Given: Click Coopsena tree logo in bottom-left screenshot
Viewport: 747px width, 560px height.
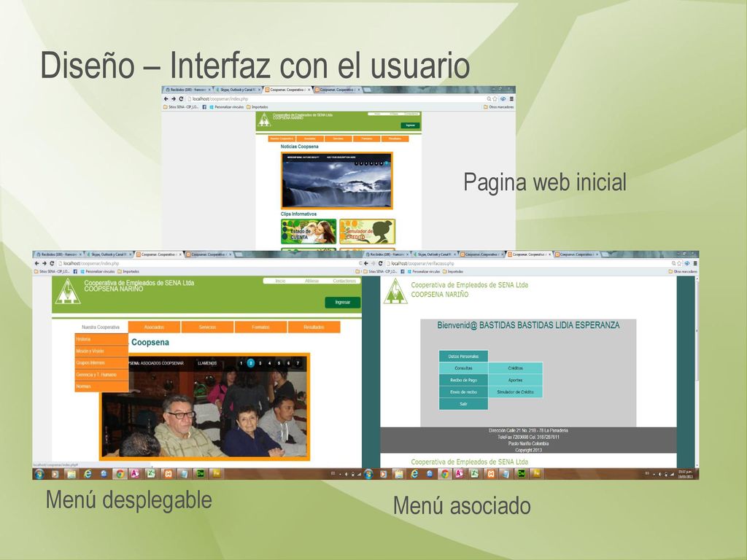Looking at the screenshot, I should (67, 292).
